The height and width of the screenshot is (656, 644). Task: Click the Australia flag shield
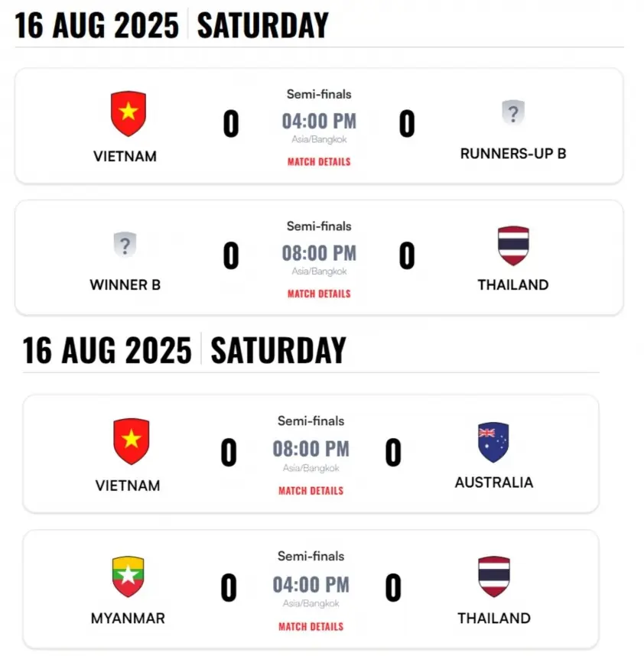(493, 442)
